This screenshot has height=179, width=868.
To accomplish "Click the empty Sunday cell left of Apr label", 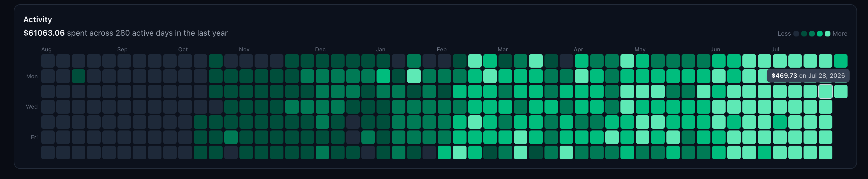I will coord(566,61).
